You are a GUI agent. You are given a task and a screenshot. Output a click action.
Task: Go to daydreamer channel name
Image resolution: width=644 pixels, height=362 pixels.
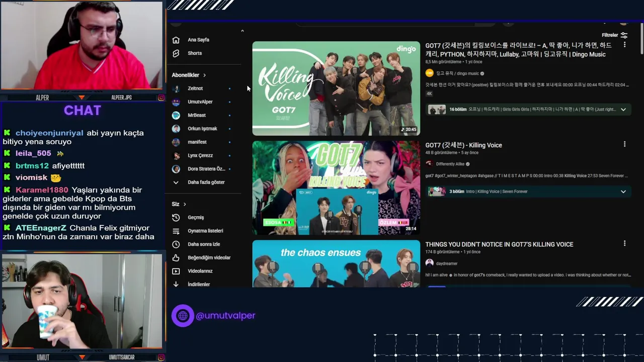[447, 263]
